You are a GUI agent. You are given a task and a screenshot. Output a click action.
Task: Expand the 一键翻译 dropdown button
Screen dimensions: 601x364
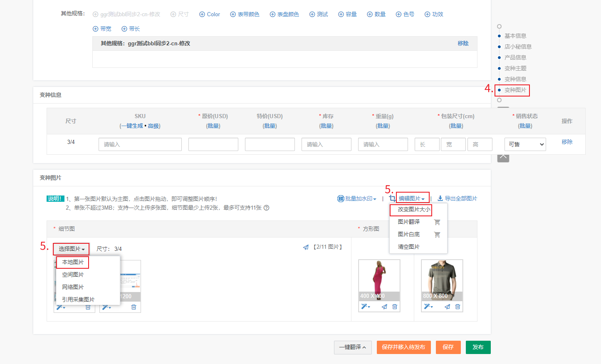pos(352,347)
